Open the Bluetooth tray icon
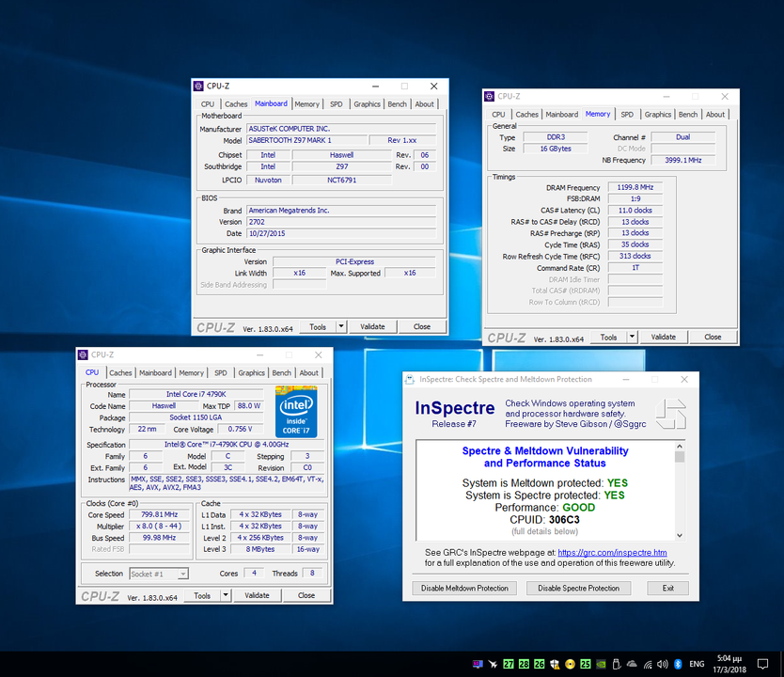This screenshot has height=677, width=784. click(678, 664)
